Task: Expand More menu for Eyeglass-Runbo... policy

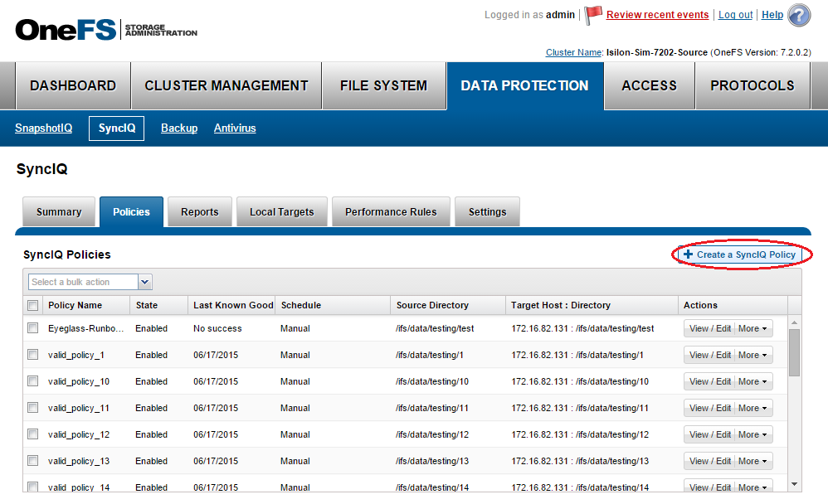Action: point(753,328)
